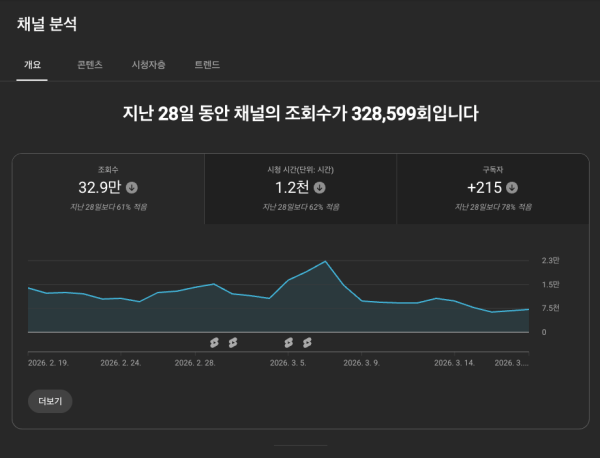Show the 시청 시간 metric card chart

tap(300, 188)
